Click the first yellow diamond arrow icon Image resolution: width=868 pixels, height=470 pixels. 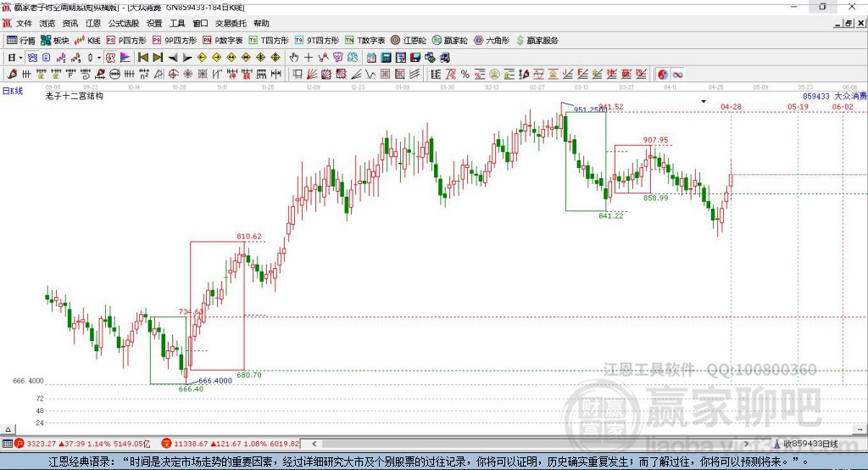(x=202, y=57)
